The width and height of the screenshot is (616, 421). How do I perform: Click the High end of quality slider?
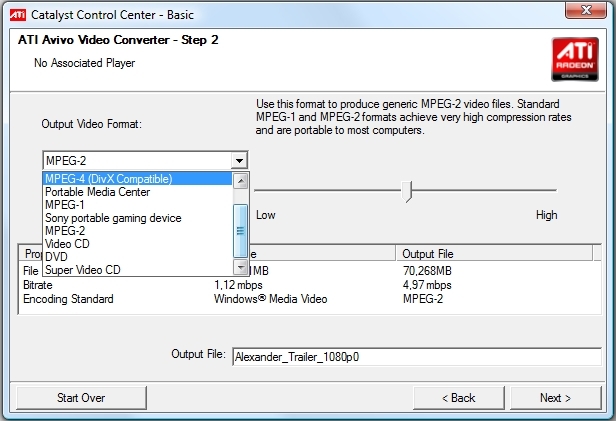click(x=546, y=215)
